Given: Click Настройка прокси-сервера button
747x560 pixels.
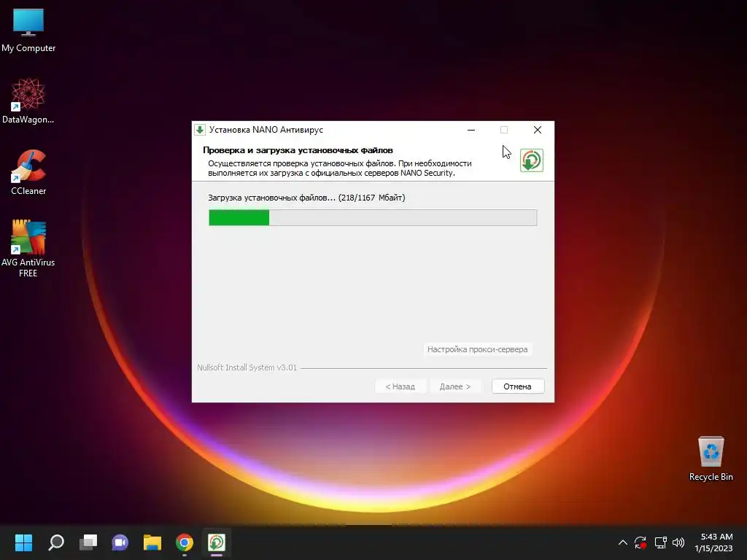Looking at the screenshot, I should coord(477,349).
